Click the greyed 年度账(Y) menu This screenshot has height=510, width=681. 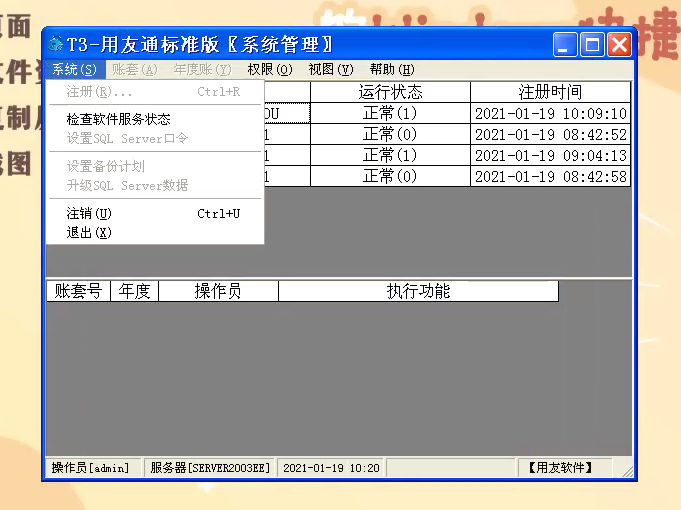pos(202,70)
